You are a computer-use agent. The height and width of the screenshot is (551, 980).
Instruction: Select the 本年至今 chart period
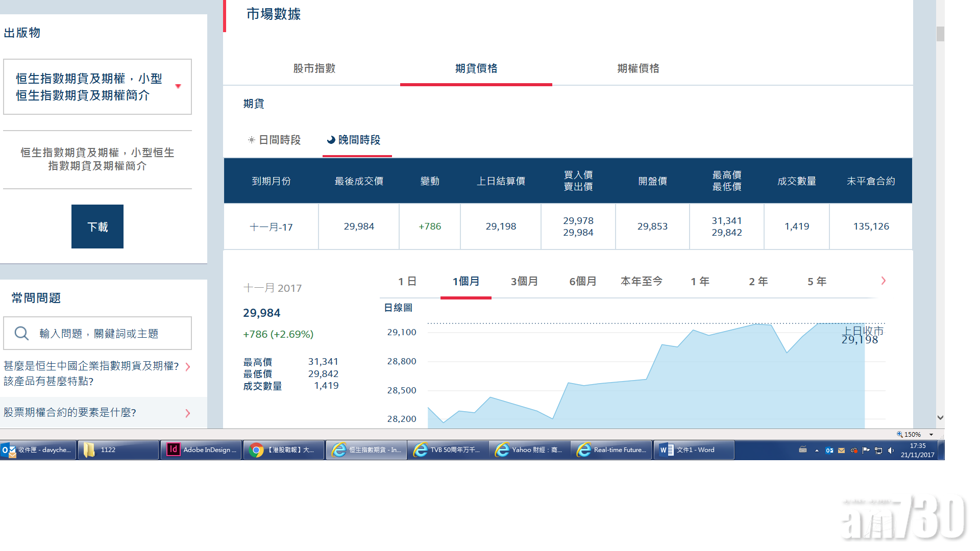point(642,281)
